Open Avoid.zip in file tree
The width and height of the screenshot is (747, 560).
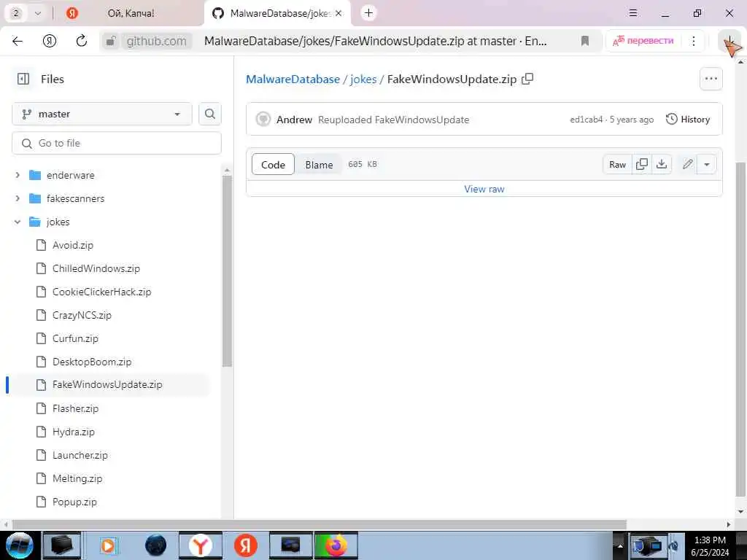[x=72, y=245]
